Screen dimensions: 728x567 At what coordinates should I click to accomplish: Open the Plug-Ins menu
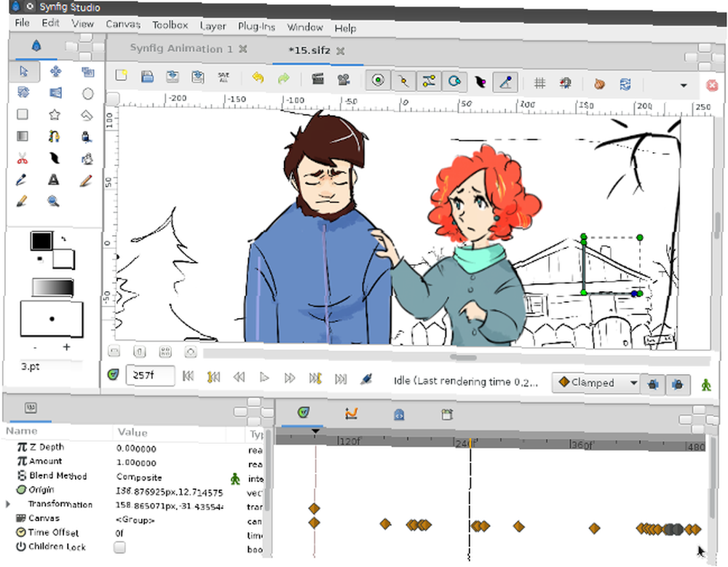pos(256,26)
